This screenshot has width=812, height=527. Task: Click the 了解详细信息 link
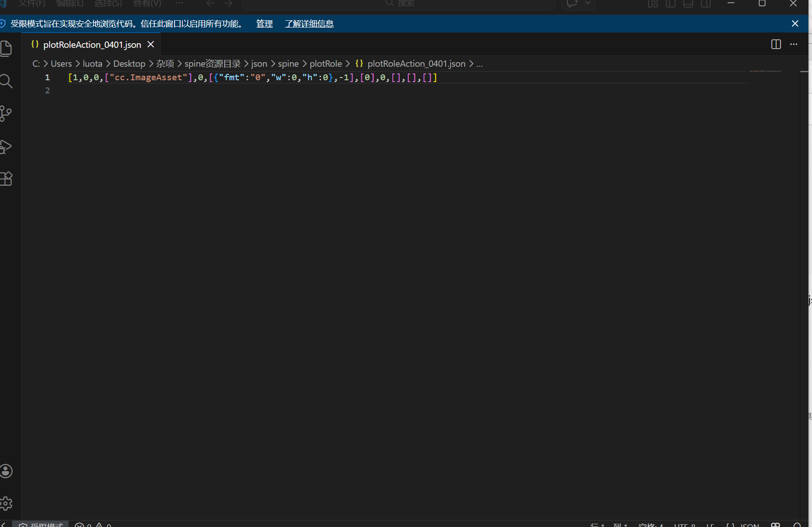[309, 24]
